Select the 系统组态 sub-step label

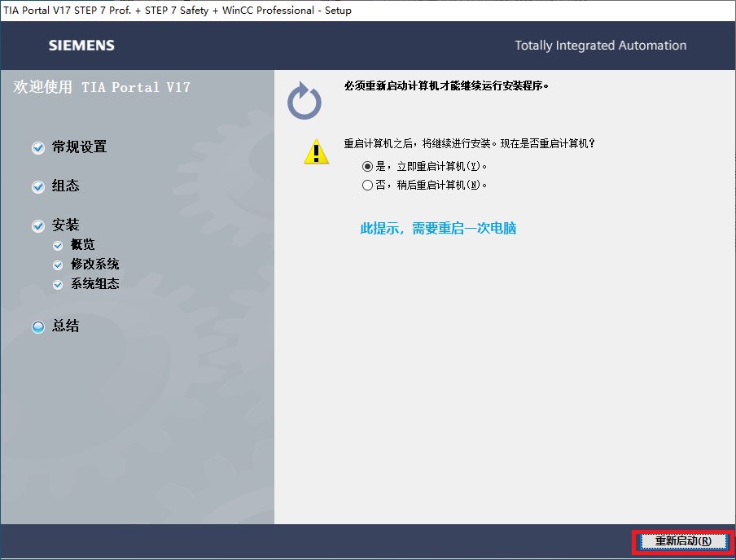pyautogui.click(x=95, y=284)
